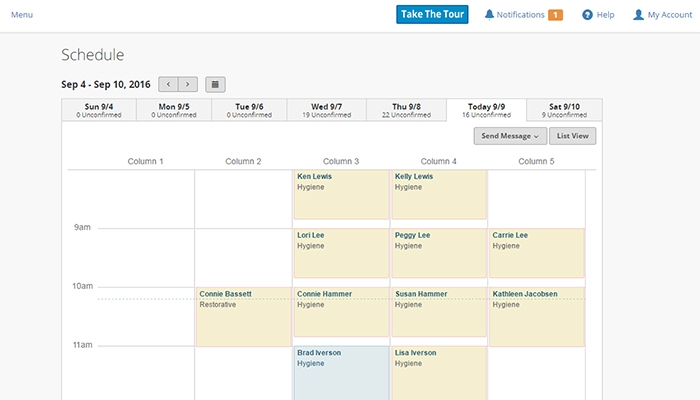Select the Sun 9/4 tab
This screenshot has height=400, width=700.
coord(98,110)
